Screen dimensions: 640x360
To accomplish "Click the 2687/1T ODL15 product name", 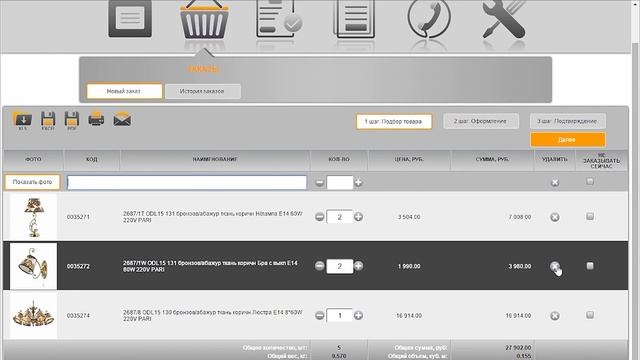I will pos(212,217).
